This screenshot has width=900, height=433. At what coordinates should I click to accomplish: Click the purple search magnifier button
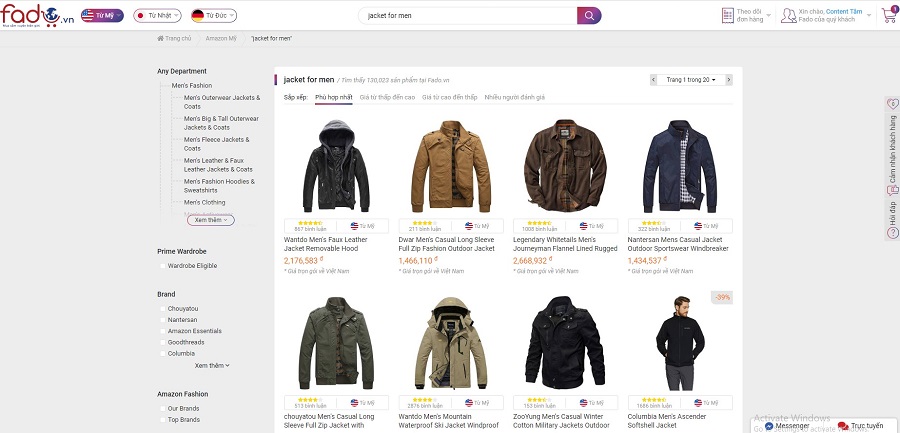click(589, 16)
